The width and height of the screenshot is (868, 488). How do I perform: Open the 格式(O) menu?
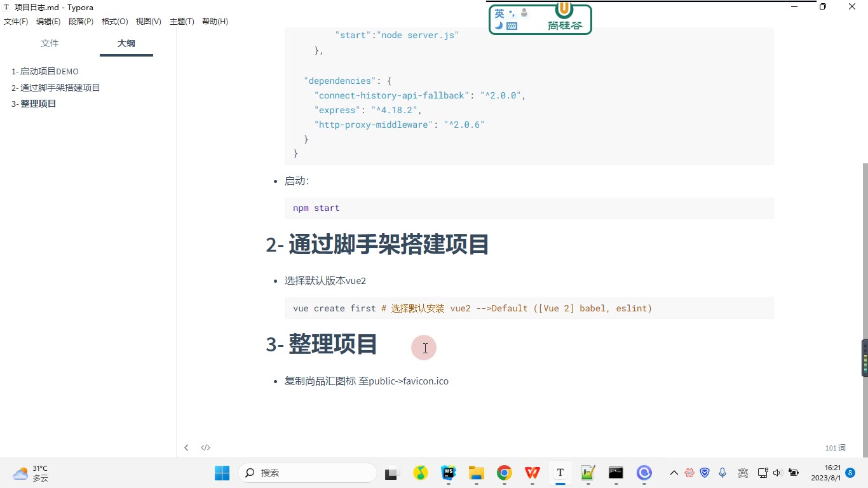pyautogui.click(x=115, y=22)
